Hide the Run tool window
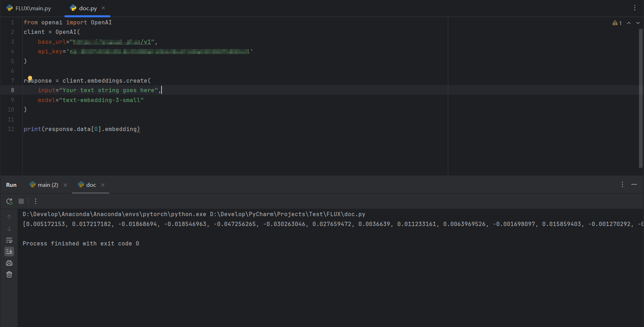 pyautogui.click(x=634, y=184)
